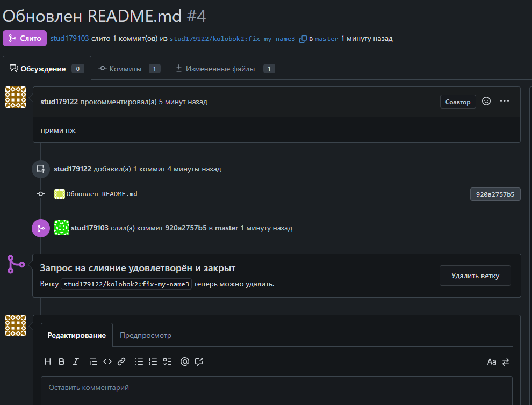Image resolution: width=532 pixels, height=405 pixels.
Task: Apply italic formatting in editor
Action: [x=76, y=362]
